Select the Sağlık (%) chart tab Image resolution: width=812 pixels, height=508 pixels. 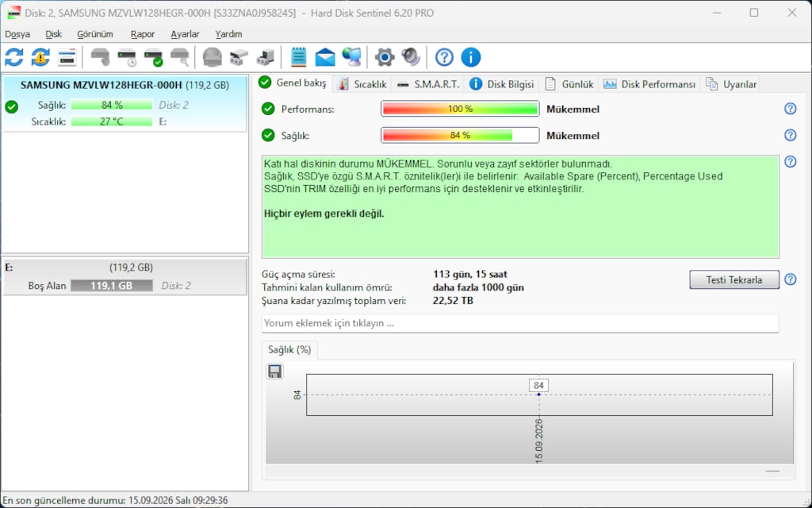pyautogui.click(x=289, y=350)
